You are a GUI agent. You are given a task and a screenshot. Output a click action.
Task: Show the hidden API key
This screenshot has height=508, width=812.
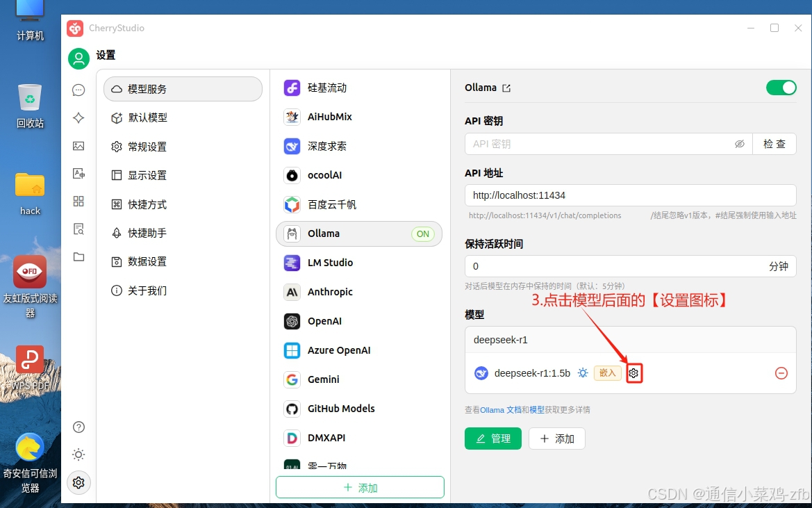740,144
